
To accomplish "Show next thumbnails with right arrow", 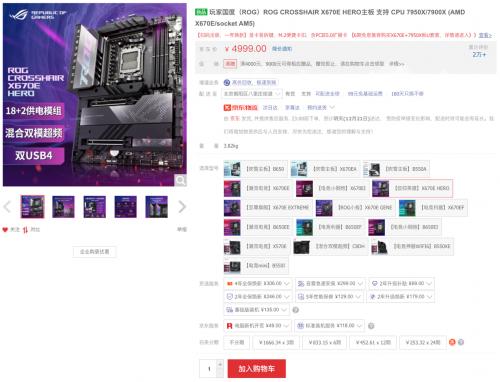I will pos(182,207).
